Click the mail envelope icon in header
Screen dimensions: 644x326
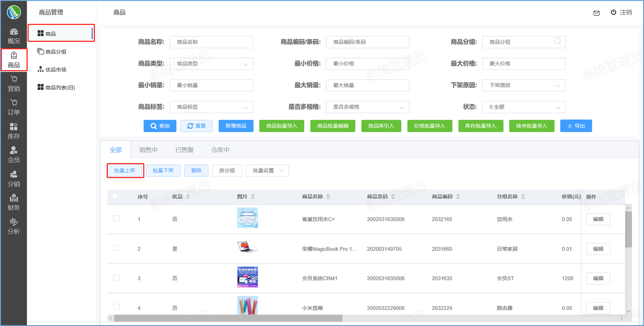point(596,13)
